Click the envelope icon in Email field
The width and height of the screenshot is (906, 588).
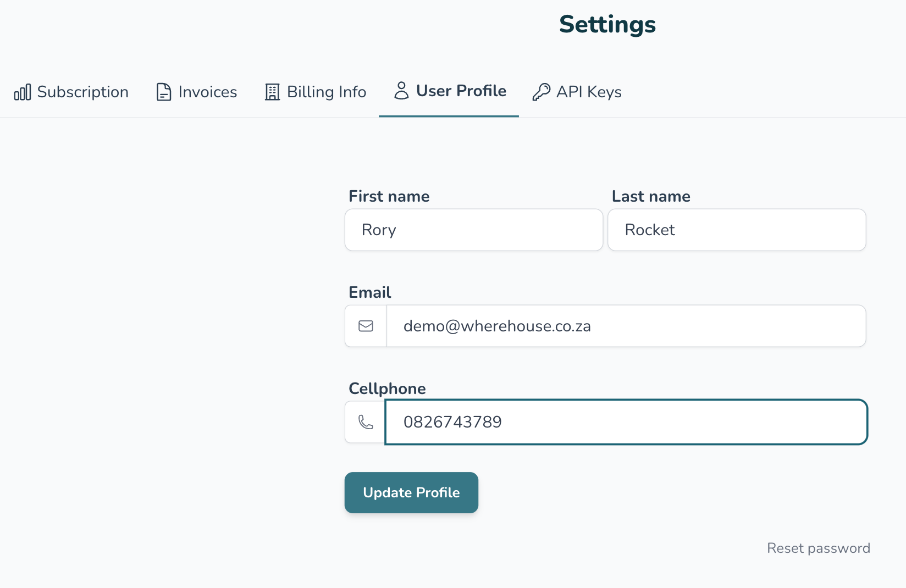click(x=366, y=326)
